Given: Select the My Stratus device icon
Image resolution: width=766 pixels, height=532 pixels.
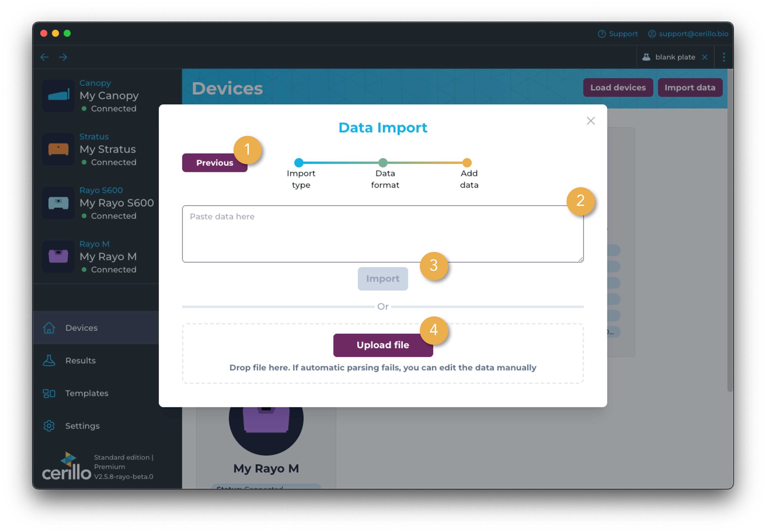Looking at the screenshot, I should tap(59, 149).
